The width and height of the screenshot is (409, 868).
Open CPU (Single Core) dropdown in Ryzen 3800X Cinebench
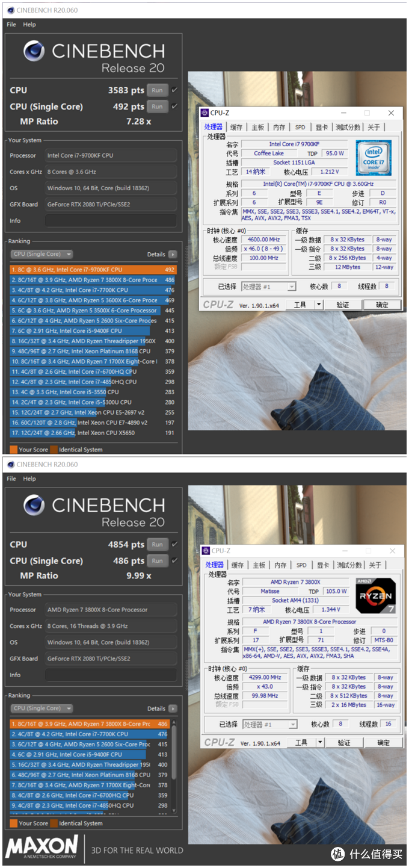tap(42, 708)
